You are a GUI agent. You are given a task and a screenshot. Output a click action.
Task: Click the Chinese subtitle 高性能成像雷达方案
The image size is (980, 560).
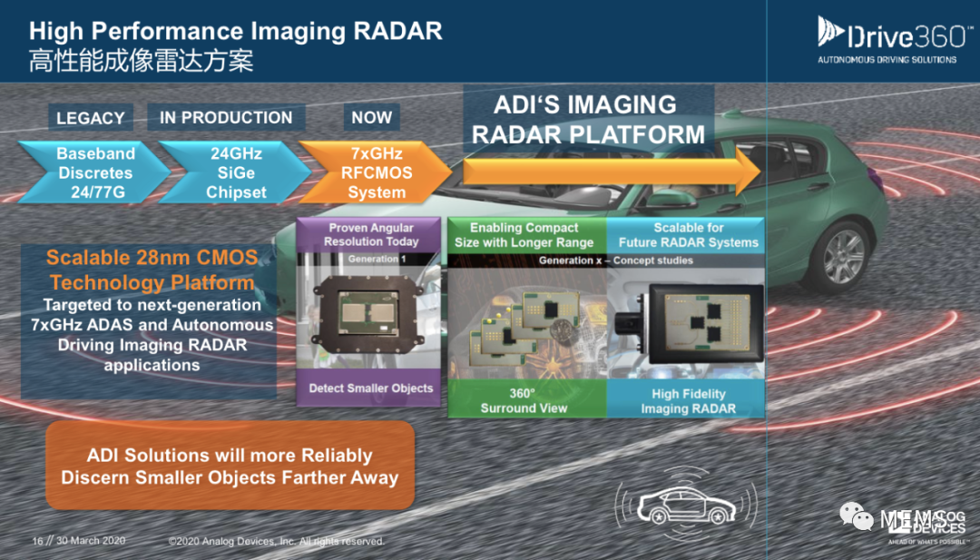[x=142, y=61]
